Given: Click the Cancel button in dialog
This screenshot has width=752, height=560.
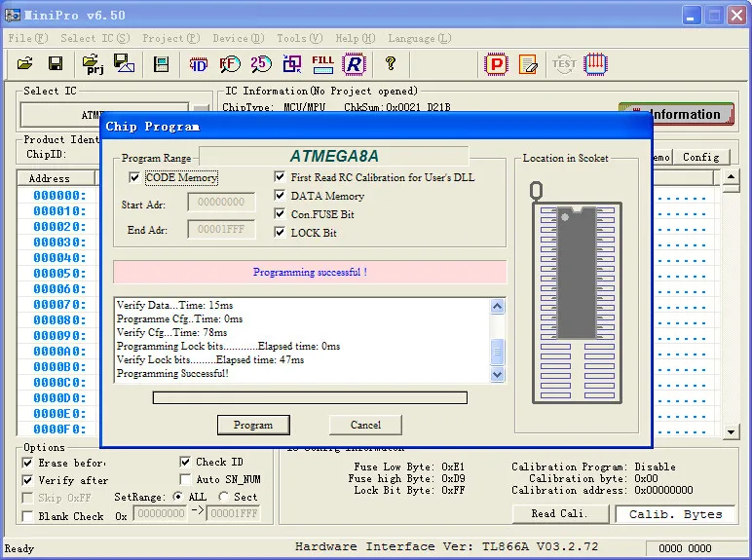Looking at the screenshot, I should (x=365, y=425).
